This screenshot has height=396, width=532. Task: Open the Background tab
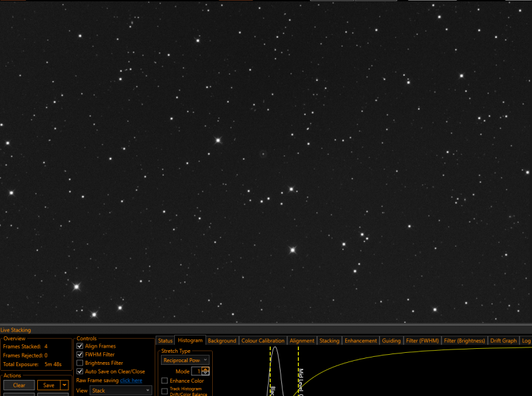(x=222, y=341)
